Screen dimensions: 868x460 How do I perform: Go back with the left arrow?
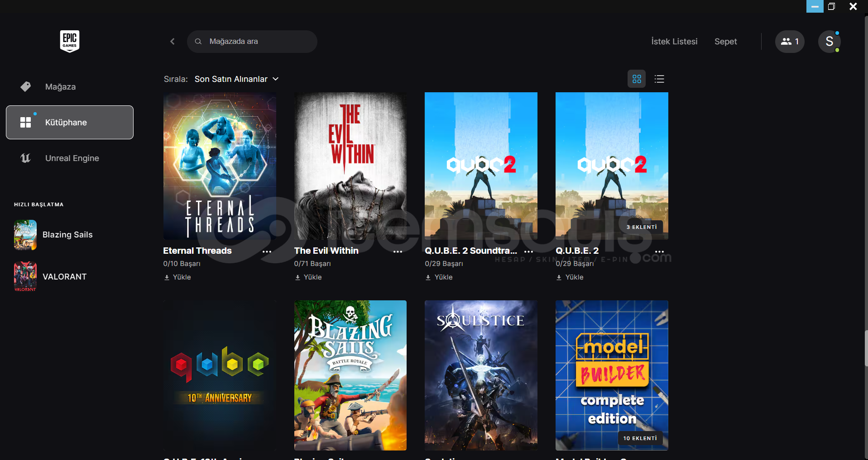click(x=173, y=42)
